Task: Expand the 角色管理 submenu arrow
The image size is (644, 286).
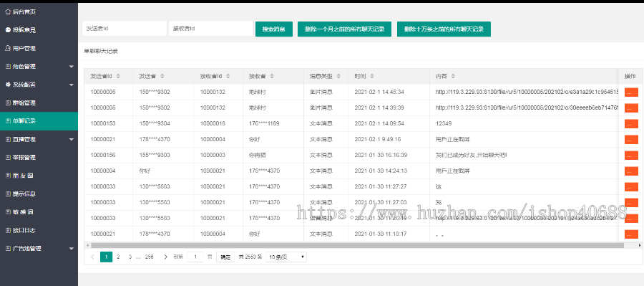Action: tap(71, 67)
